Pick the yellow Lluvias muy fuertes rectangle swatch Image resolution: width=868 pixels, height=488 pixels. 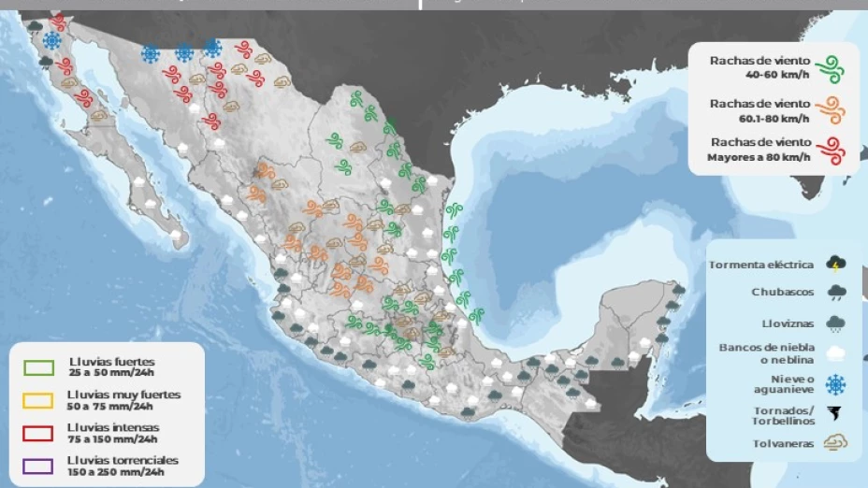tap(37, 400)
